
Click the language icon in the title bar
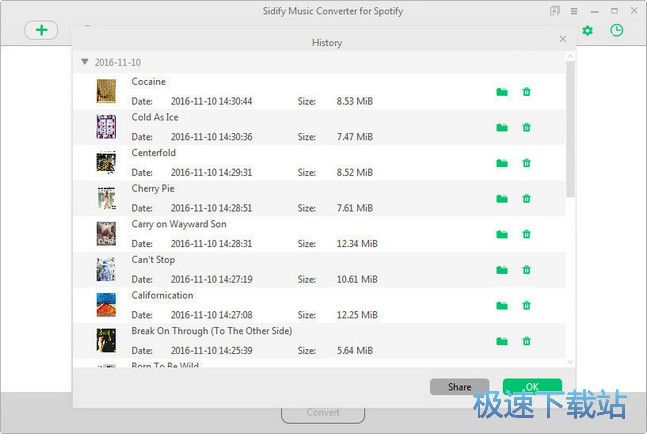point(555,11)
